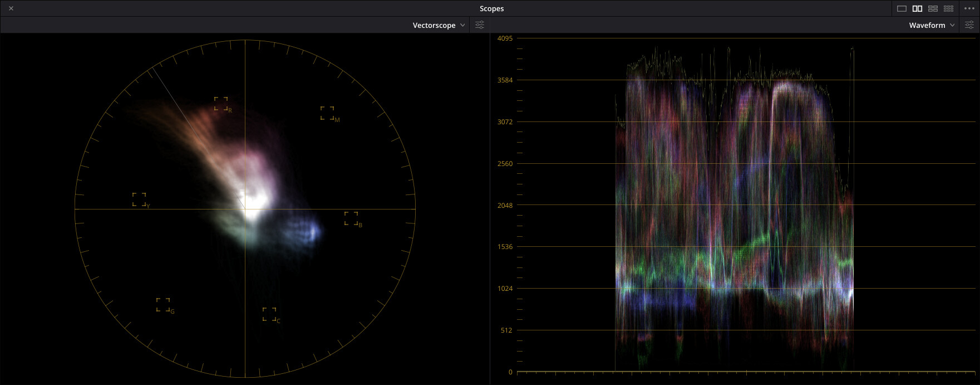Open Waveform display settings sliders icon
The image size is (980, 385).
pos(969,25)
